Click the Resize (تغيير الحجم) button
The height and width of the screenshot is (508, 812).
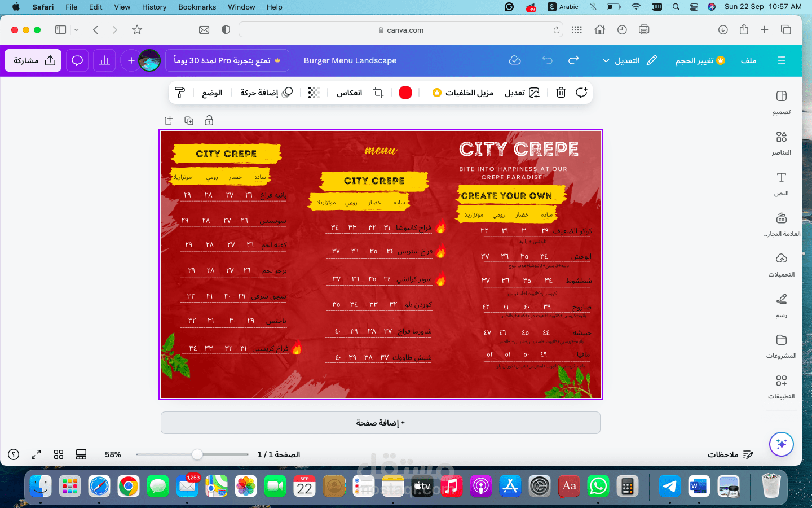click(x=700, y=60)
